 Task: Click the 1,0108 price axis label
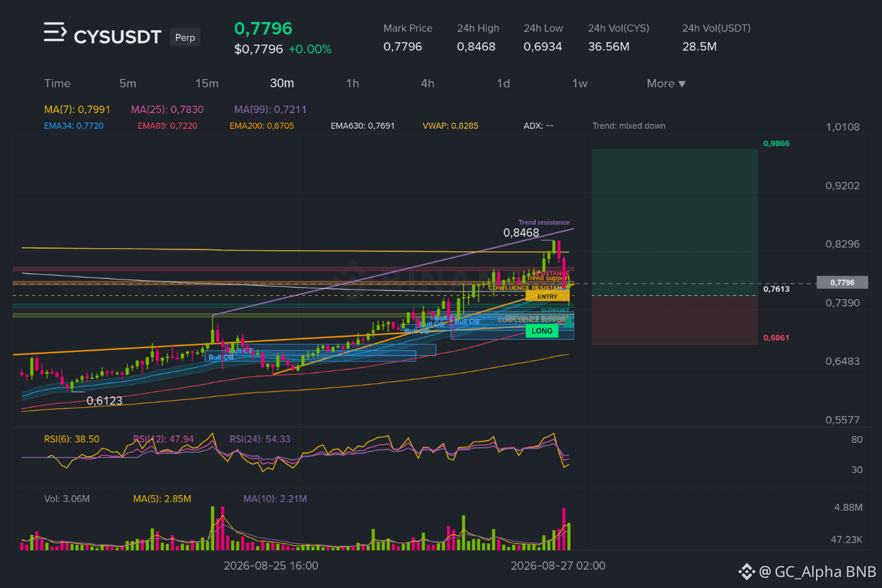[842, 127]
